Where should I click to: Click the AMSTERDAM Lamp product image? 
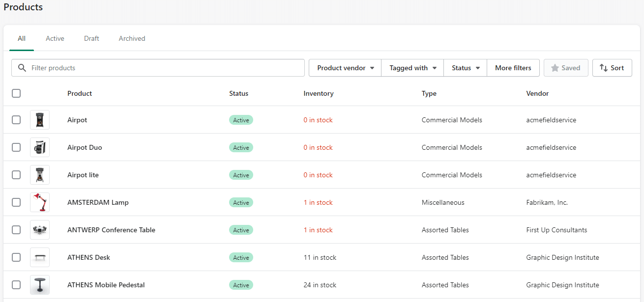(40, 202)
